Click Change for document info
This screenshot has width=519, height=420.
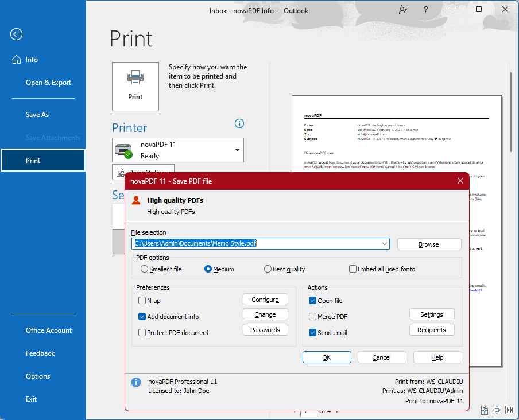pos(265,314)
